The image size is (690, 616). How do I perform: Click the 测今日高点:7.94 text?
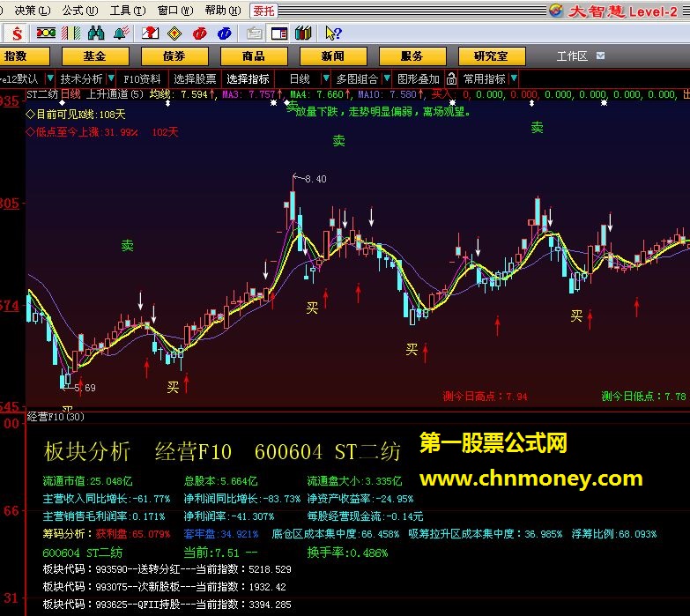click(x=485, y=397)
